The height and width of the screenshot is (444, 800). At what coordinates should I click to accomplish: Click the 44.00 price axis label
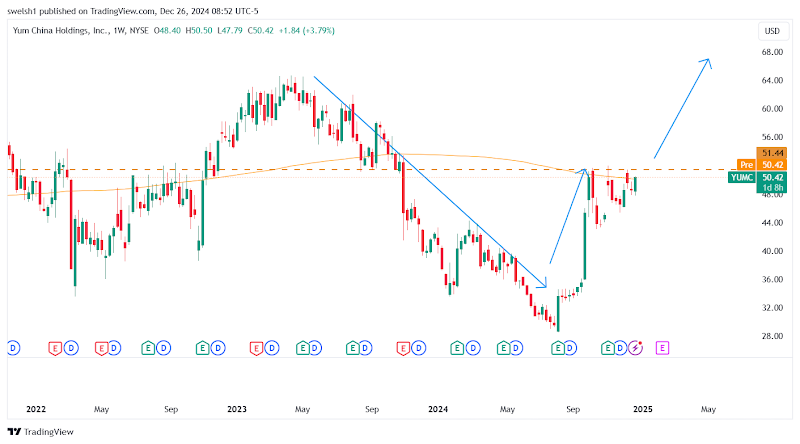pyautogui.click(x=772, y=223)
